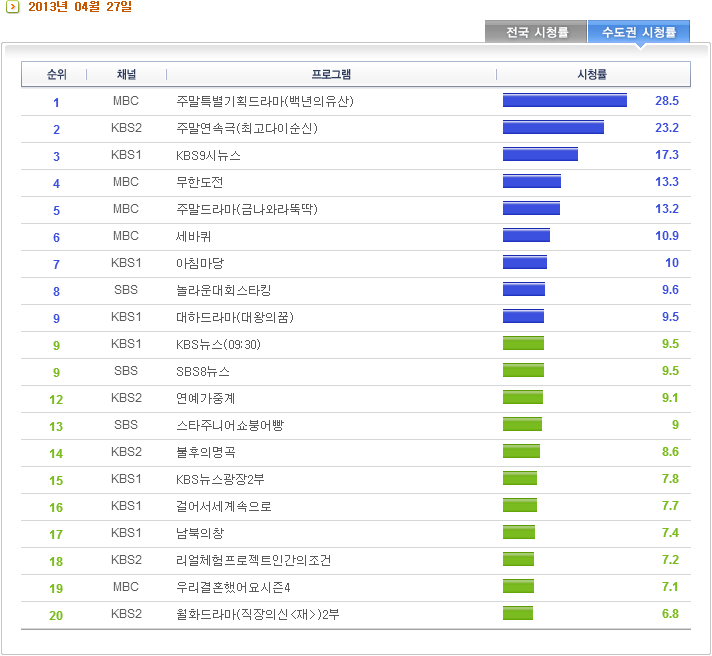
Task: Click 대하드라마(대왕의꿈) program name
Action: [235, 317]
